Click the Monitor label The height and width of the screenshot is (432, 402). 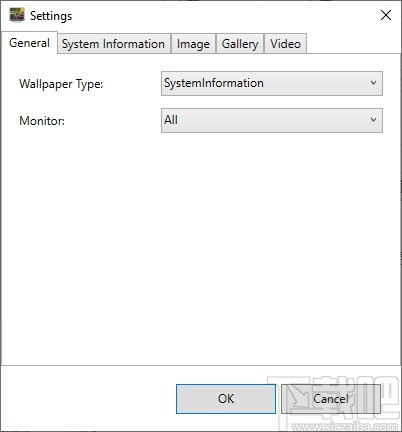click(42, 121)
